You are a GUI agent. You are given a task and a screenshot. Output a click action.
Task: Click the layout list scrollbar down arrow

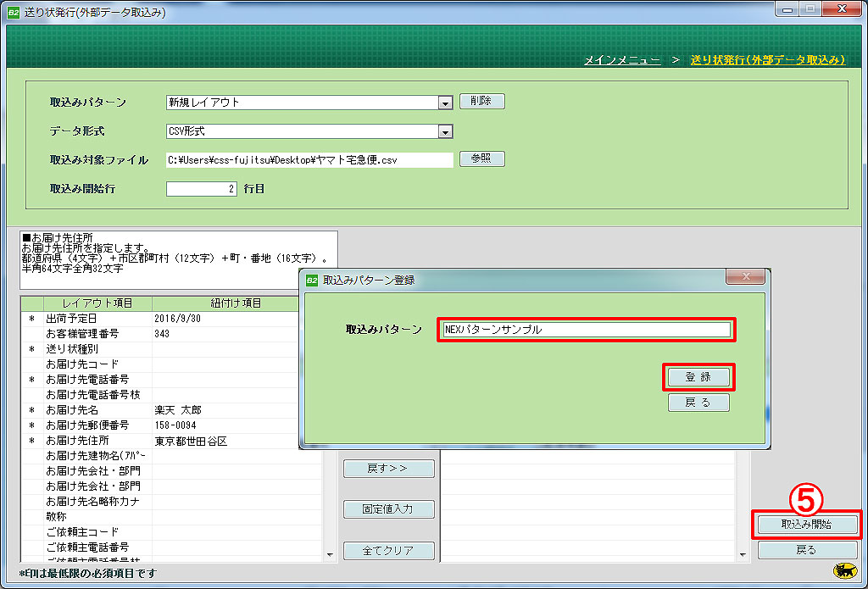330,555
